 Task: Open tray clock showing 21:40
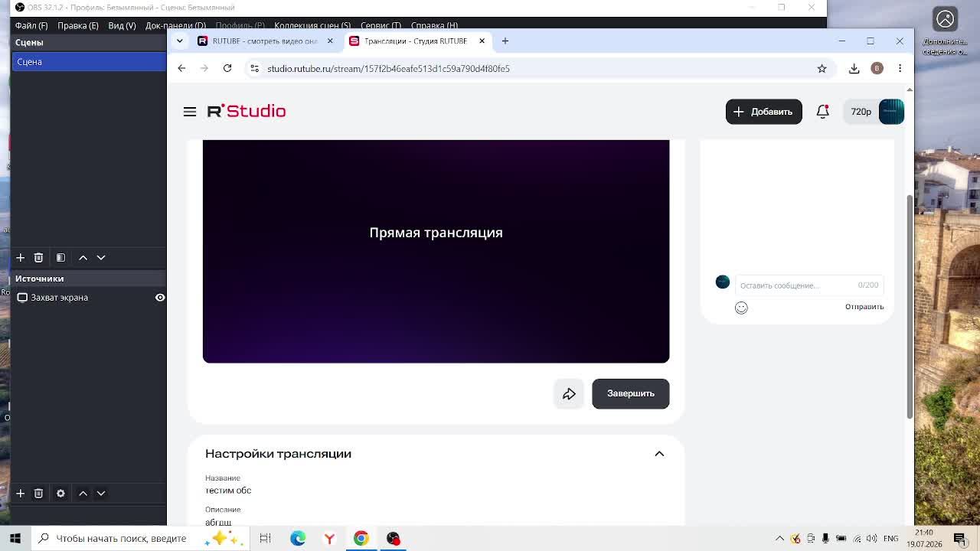tap(924, 539)
